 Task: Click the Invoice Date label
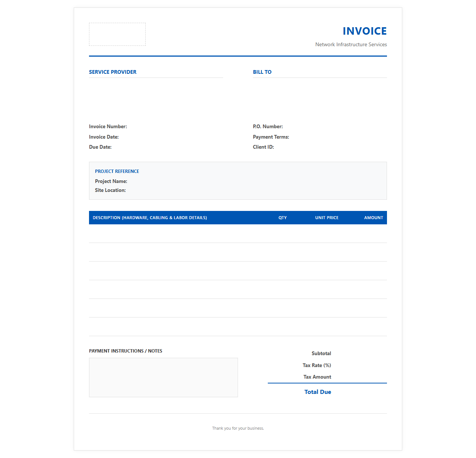coord(104,137)
